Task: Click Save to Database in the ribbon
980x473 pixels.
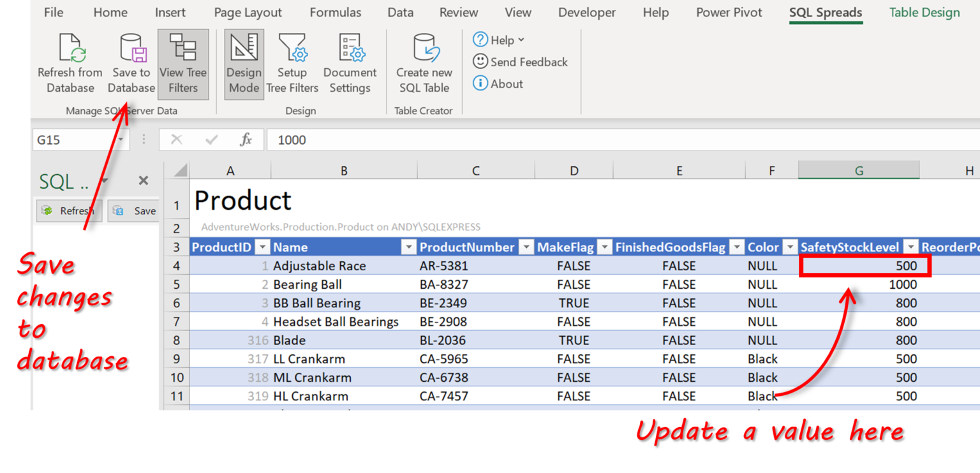Action: 131,62
